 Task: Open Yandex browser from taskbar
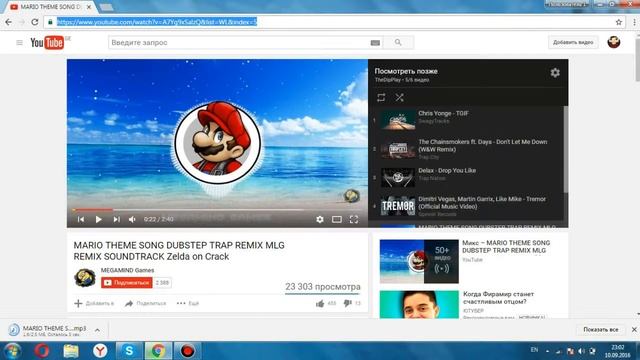click(100, 351)
